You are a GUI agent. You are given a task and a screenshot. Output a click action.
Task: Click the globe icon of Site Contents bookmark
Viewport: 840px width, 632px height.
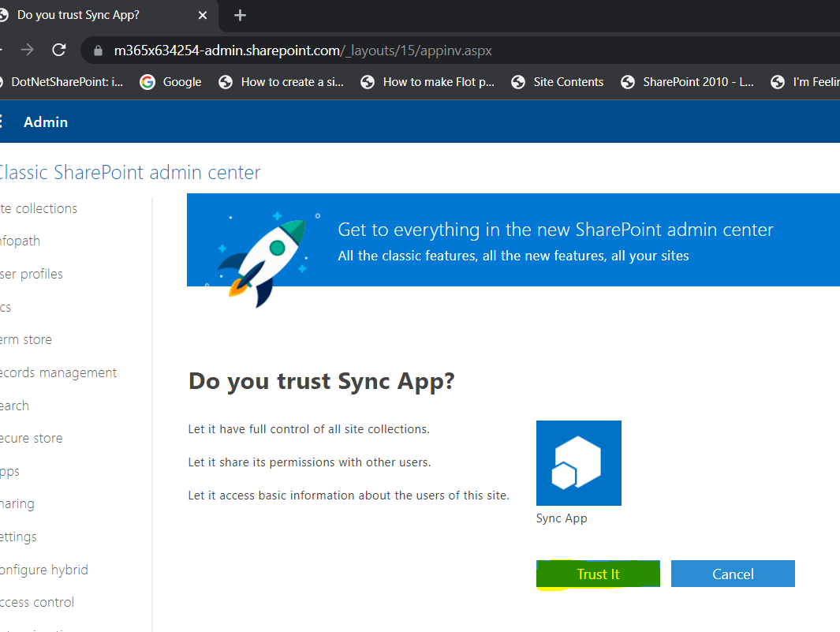pyautogui.click(x=518, y=82)
